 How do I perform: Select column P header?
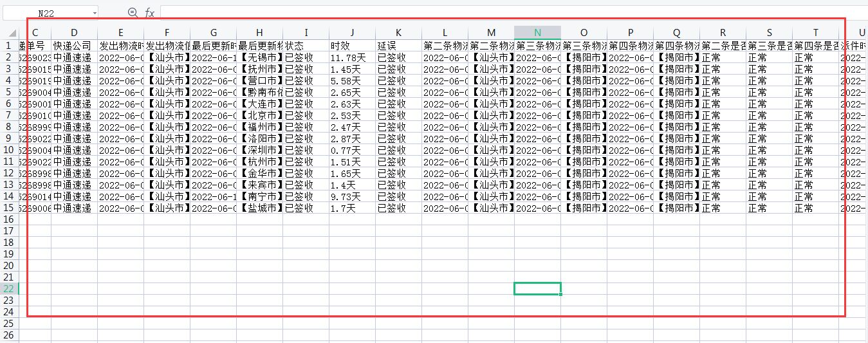pos(631,33)
